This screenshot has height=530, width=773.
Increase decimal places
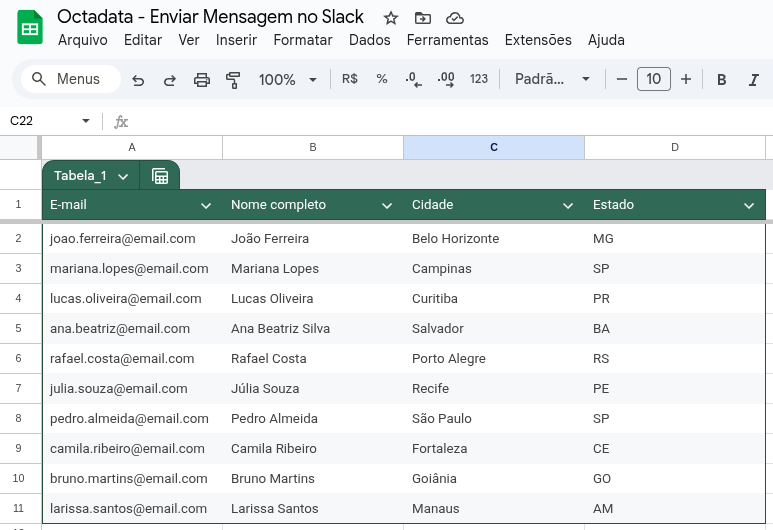[x=446, y=79]
